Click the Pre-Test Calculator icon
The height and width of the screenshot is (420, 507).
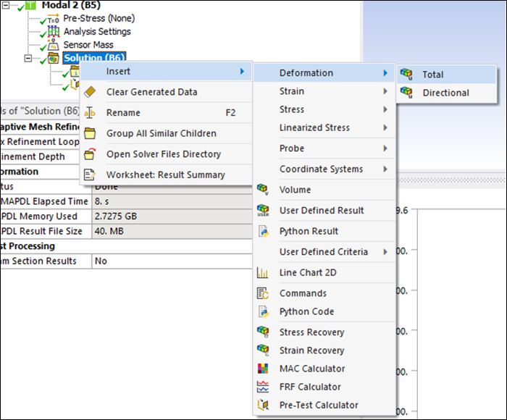264,405
